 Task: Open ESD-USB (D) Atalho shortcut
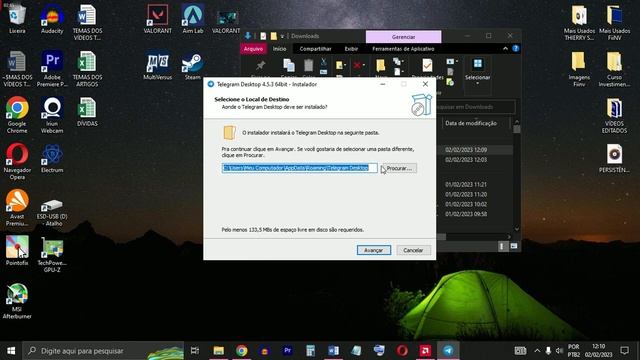click(52, 212)
